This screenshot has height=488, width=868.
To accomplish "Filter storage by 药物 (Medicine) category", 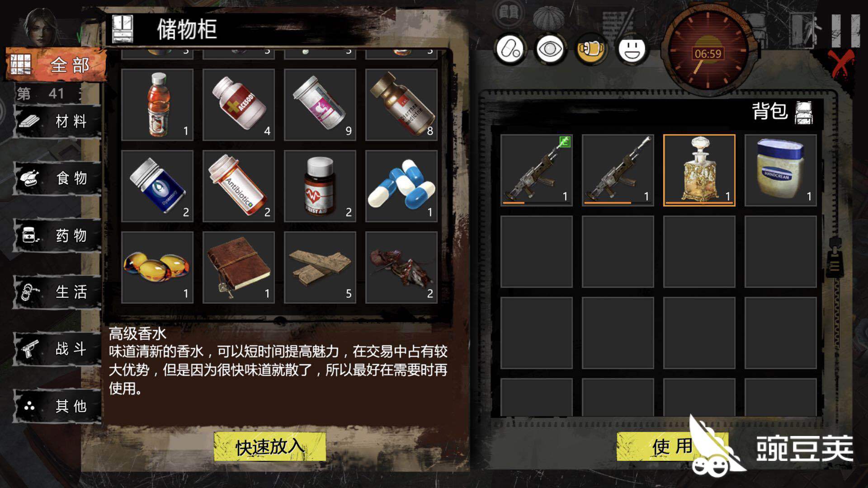I will click(x=57, y=235).
